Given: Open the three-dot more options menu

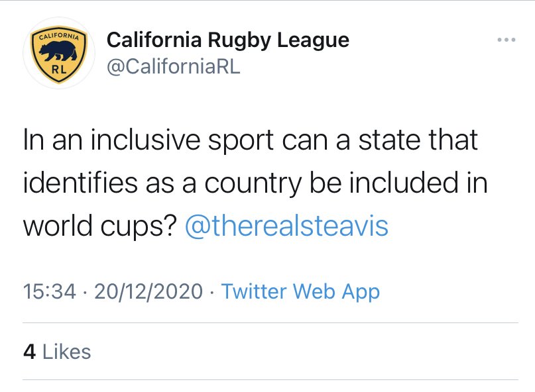Looking at the screenshot, I should coord(506,40).
